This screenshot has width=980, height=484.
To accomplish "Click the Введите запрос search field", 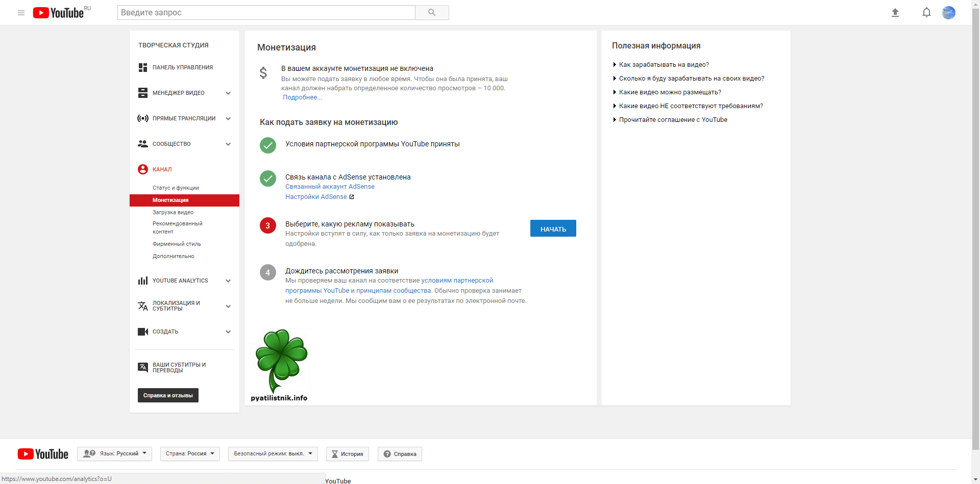I will pos(266,12).
